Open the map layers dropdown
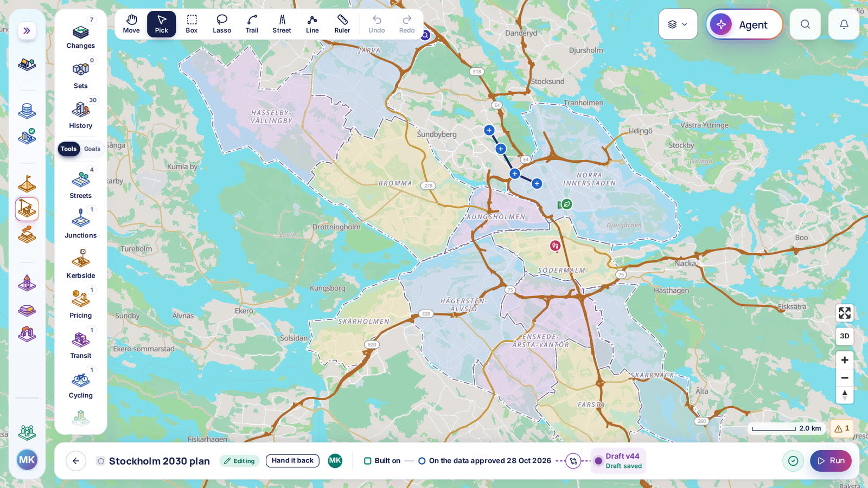Viewport: 868px width, 488px height. (x=678, y=24)
